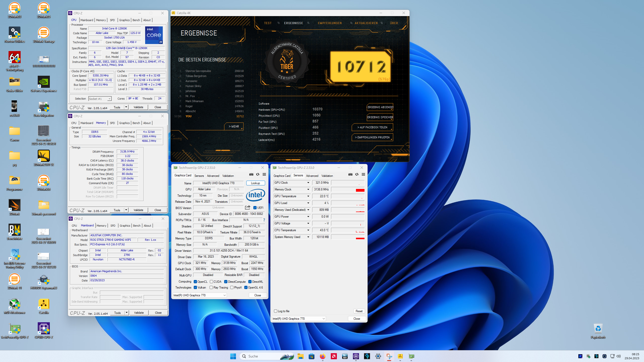The image size is (644, 362).
Task: Click refresh icon in GPU-Z Sensors window
Action: point(357,174)
